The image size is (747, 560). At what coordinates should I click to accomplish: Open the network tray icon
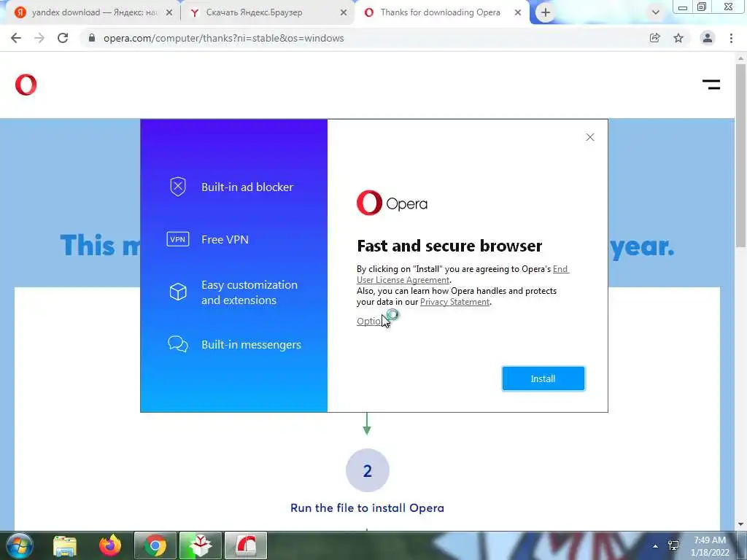673,545
